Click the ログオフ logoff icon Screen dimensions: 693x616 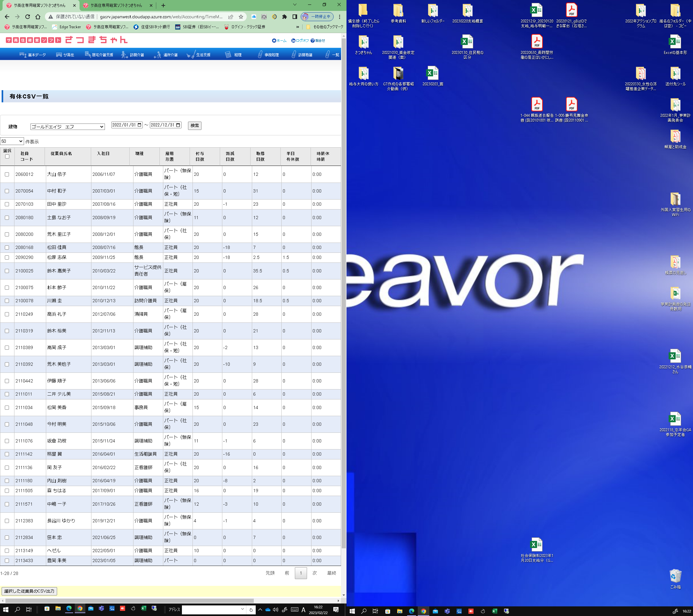tap(293, 41)
